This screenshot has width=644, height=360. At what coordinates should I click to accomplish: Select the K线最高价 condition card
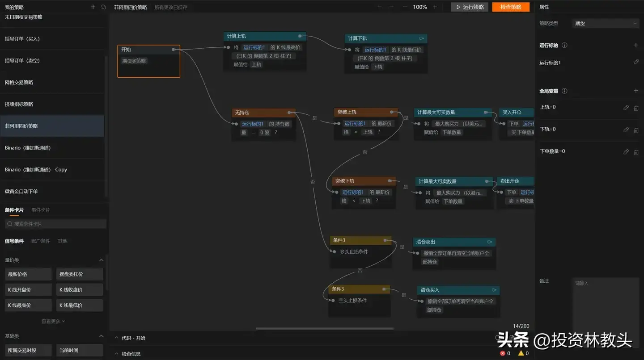pyautogui.click(x=29, y=306)
